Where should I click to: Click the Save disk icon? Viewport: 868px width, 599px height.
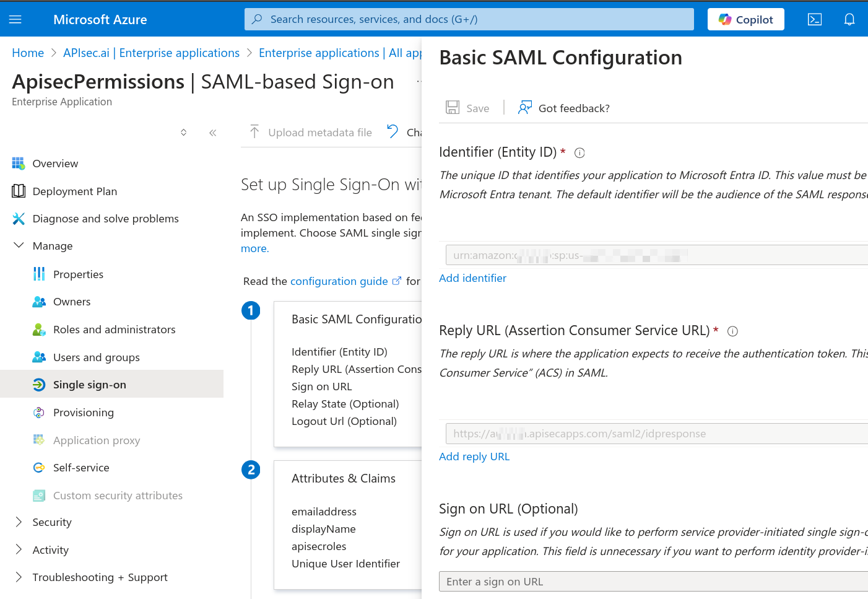(x=453, y=108)
